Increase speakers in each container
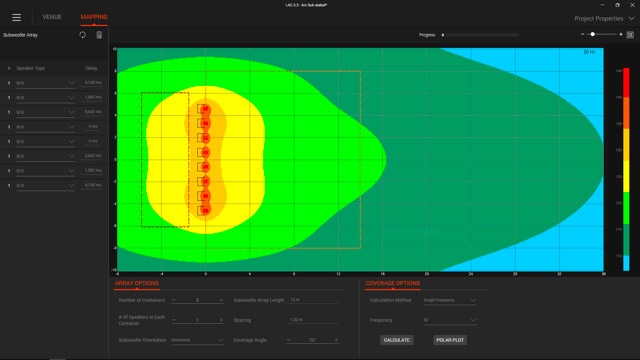This screenshot has height=360, width=640. [x=221, y=320]
